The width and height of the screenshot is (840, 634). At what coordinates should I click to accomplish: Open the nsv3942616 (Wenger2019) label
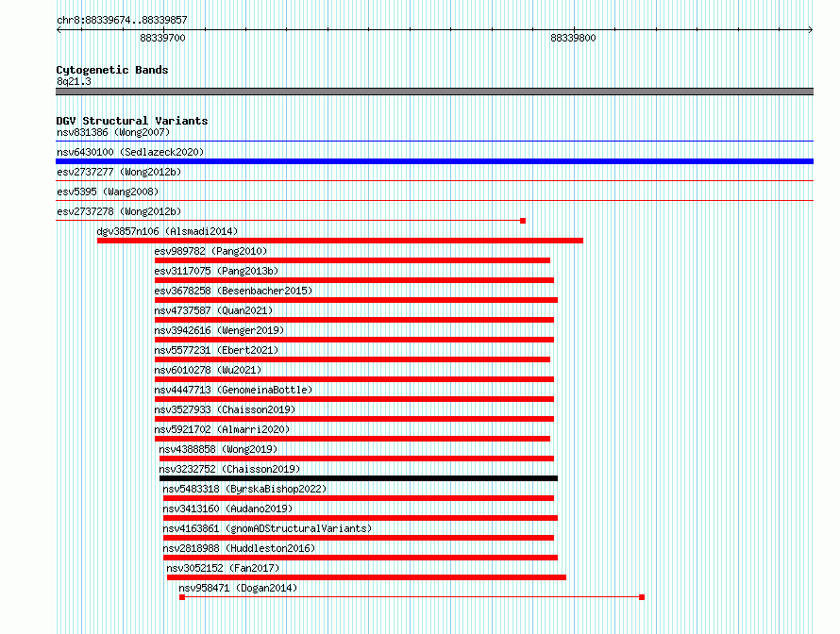coord(219,330)
